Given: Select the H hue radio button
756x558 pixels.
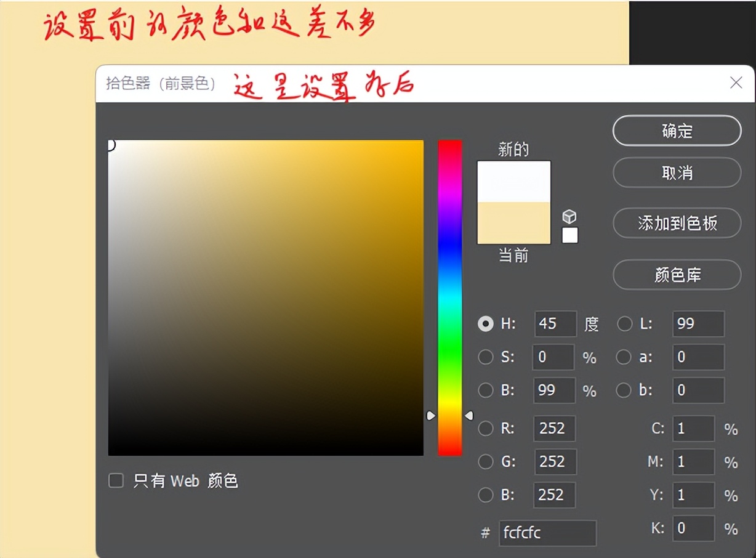Looking at the screenshot, I should tap(486, 324).
